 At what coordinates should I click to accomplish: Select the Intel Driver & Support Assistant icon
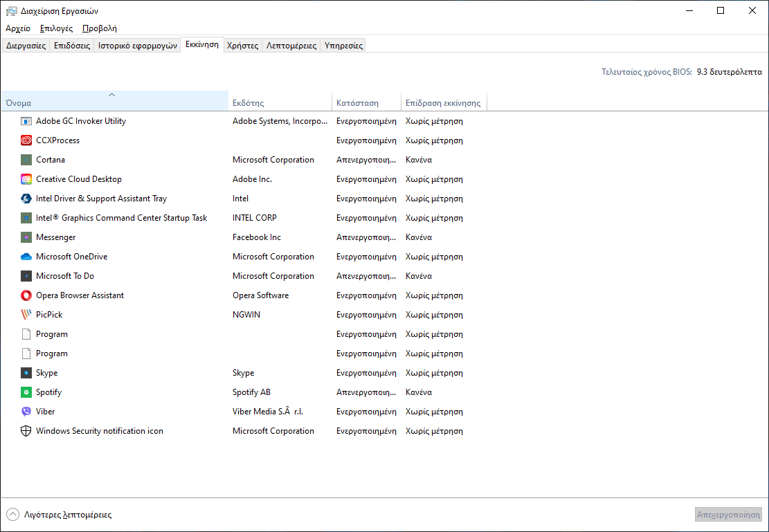pos(26,199)
